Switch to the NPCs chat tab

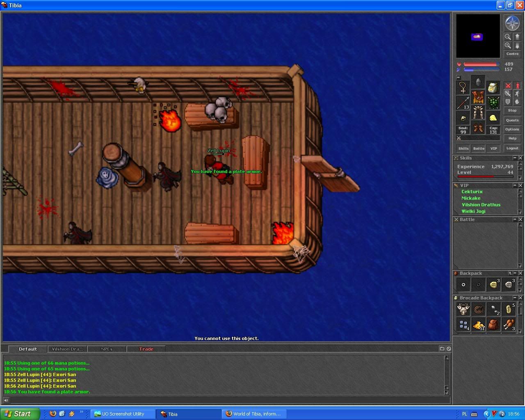click(107, 349)
